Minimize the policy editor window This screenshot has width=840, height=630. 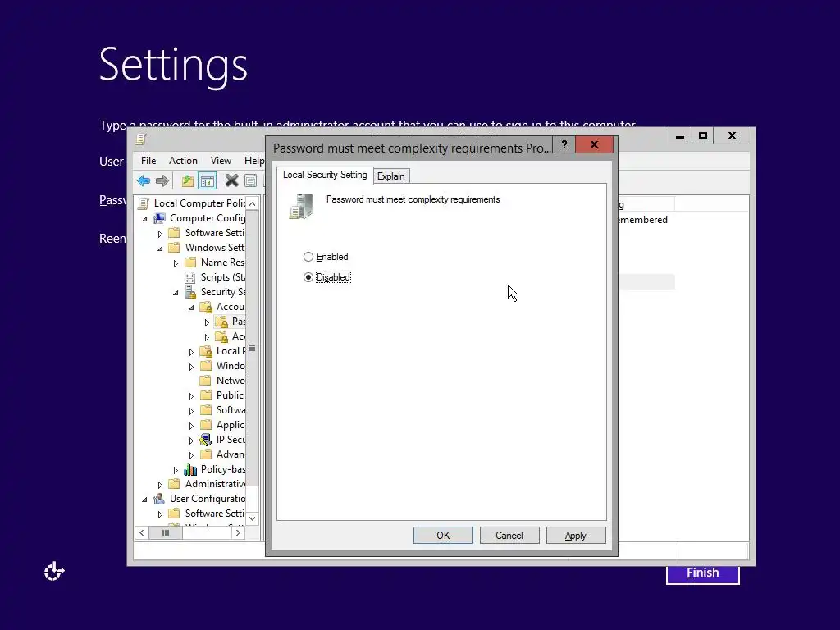[x=680, y=136]
